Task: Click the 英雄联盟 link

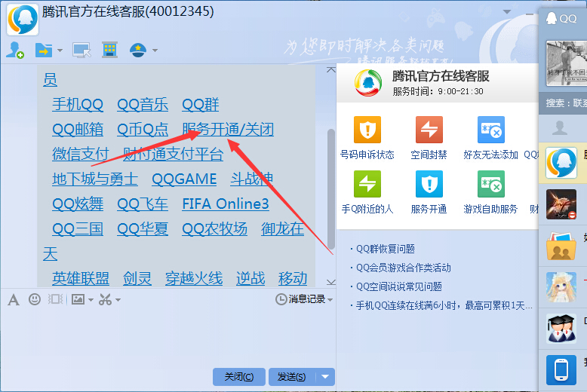Action: 81,279
